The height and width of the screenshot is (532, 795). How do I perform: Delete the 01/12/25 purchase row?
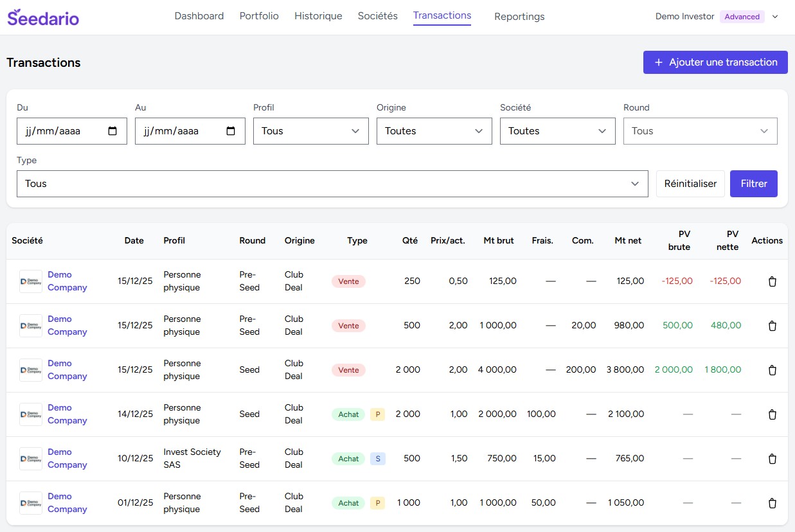[773, 503]
